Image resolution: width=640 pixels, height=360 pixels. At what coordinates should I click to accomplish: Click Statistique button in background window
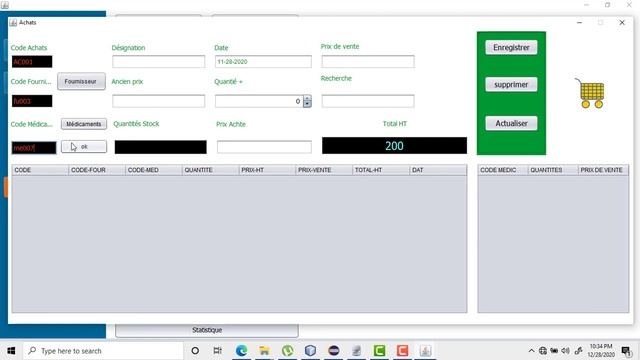[207, 330]
